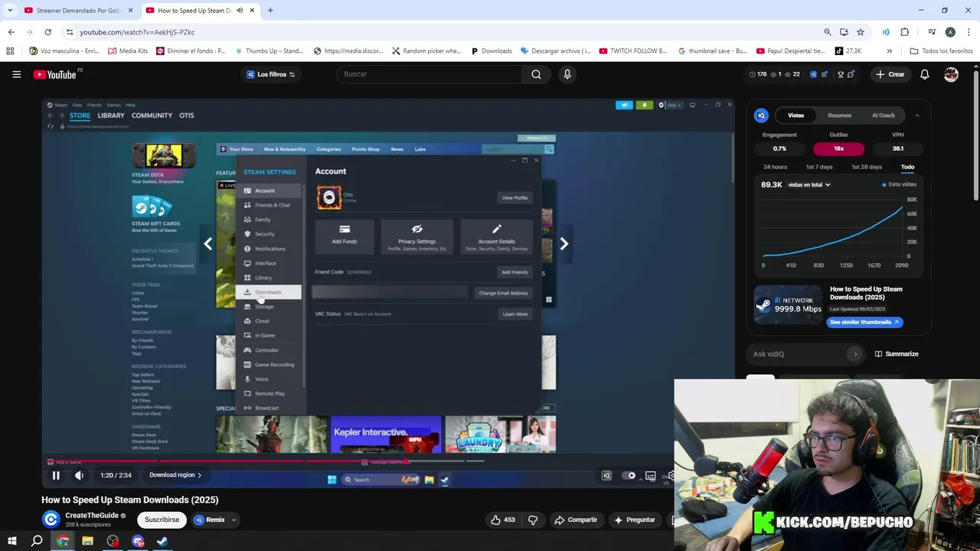
Task: Click the YouTube search magnifier button
Action: (x=536, y=74)
